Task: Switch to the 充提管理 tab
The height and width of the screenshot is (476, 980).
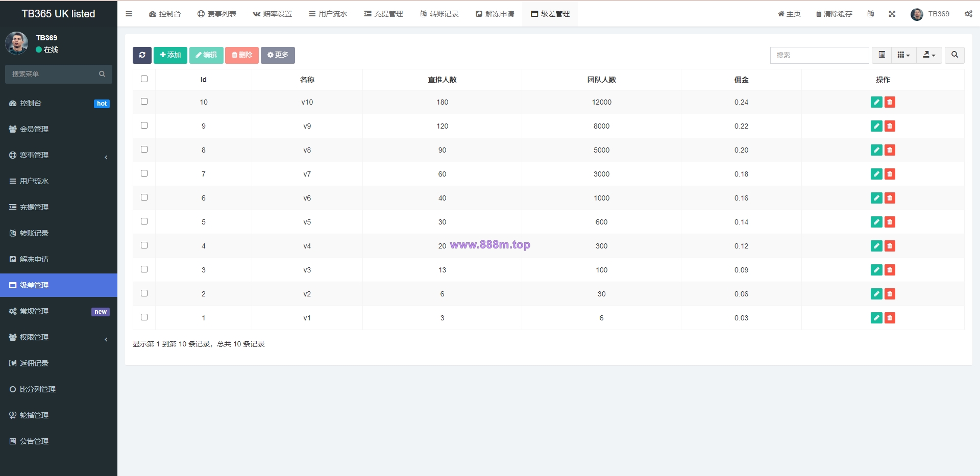Action: click(384, 14)
